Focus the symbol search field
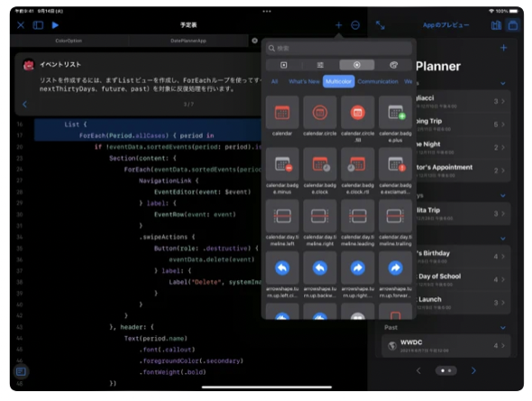 click(339, 49)
